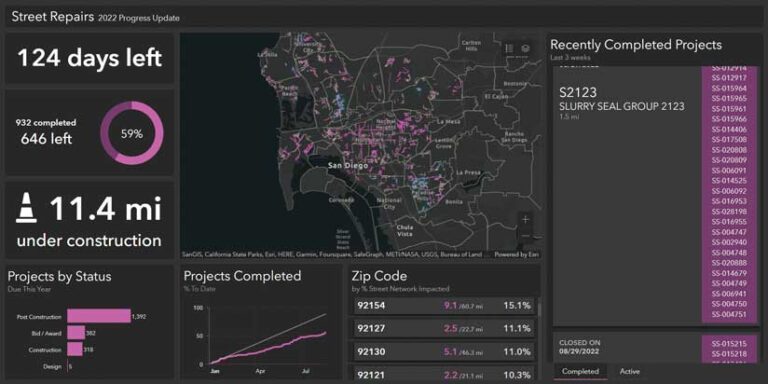768x384 pixels.
Task: Click segment SS-004748
Action: (x=729, y=253)
